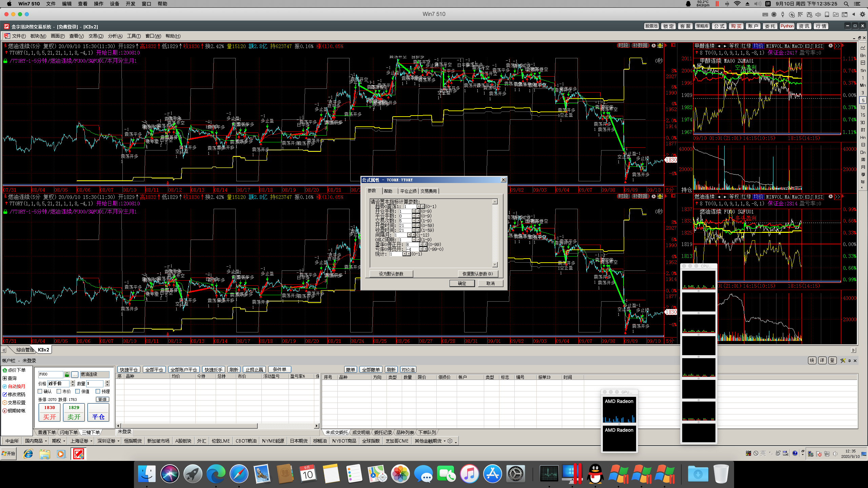Open System Preferences in the dock
The image size is (868, 488).
[x=515, y=474]
